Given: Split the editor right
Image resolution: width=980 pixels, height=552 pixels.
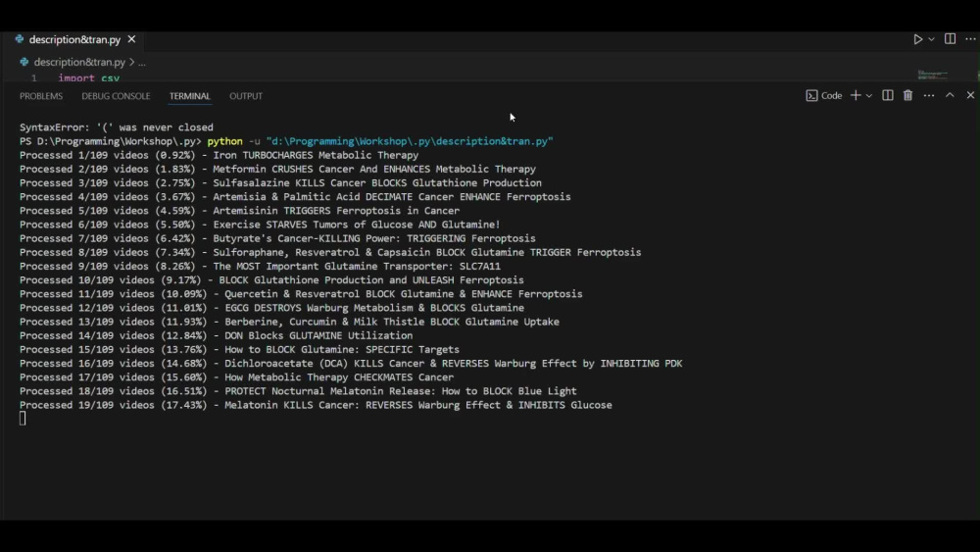Looking at the screenshot, I should (950, 39).
